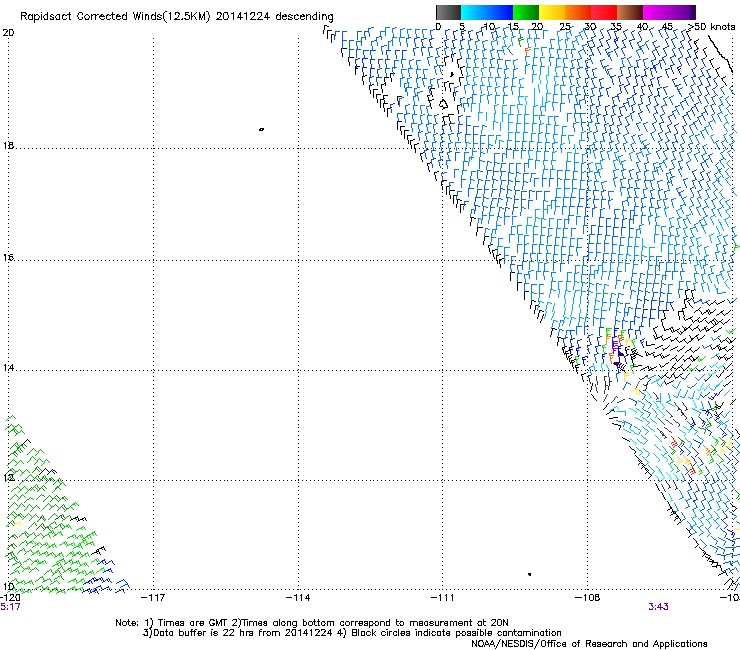Click the cyan-blue 5-15 knots color band
This screenshot has height=650, width=740.
tap(487, 12)
